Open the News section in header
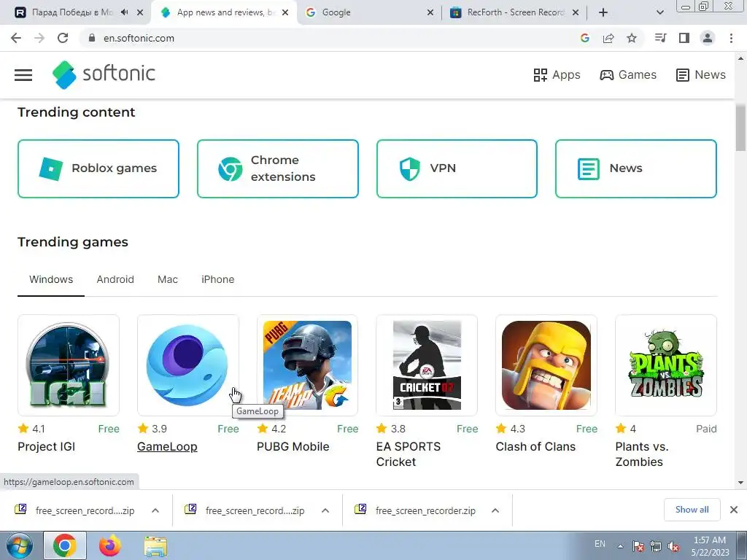Viewport: 747px width, 560px height. point(701,75)
